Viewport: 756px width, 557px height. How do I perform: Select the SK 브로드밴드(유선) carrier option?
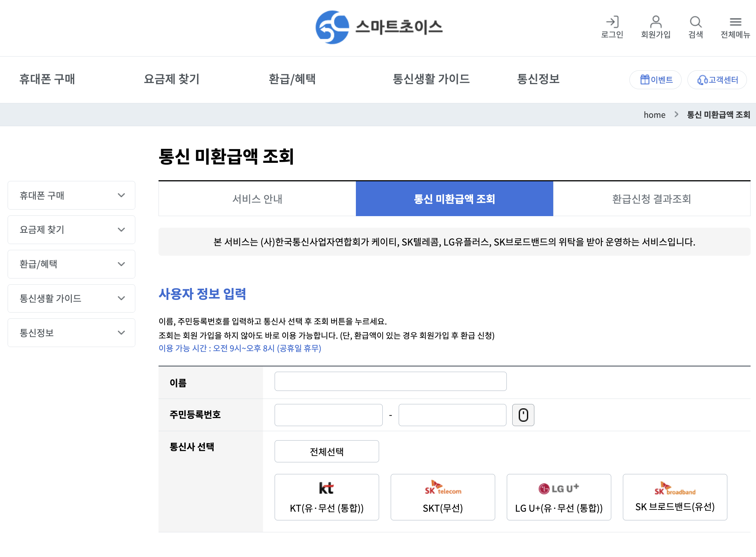(x=675, y=497)
